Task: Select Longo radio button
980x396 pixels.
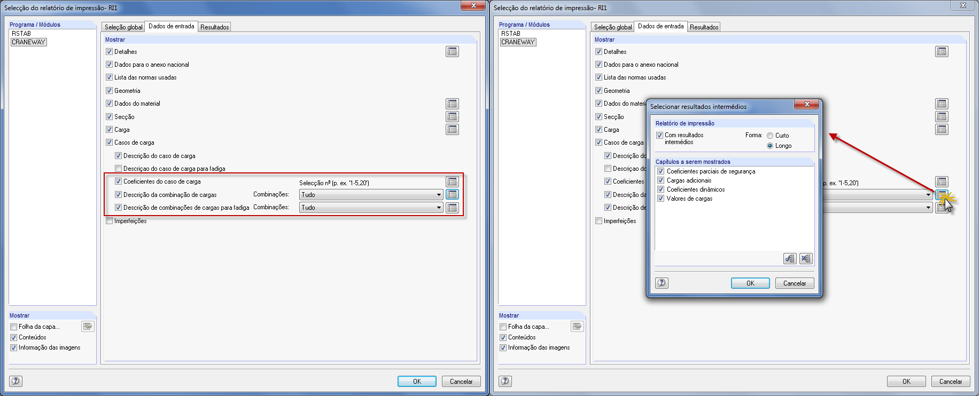Action: coord(770,146)
